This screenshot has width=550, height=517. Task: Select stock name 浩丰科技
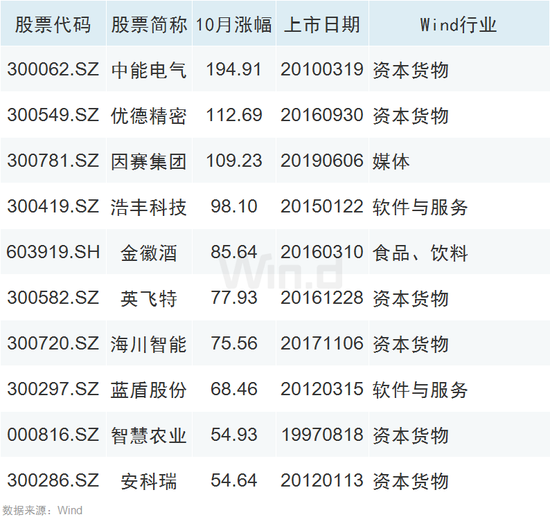coord(149,207)
